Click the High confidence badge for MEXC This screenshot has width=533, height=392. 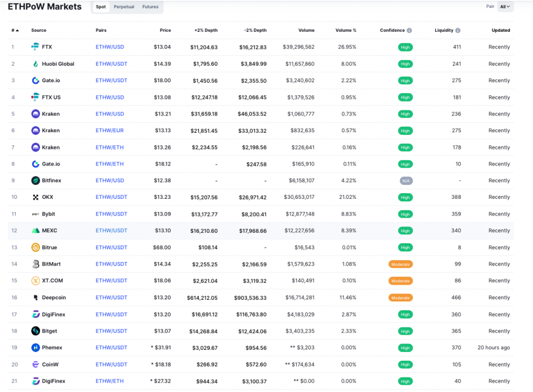pyautogui.click(x=405, y=231)
